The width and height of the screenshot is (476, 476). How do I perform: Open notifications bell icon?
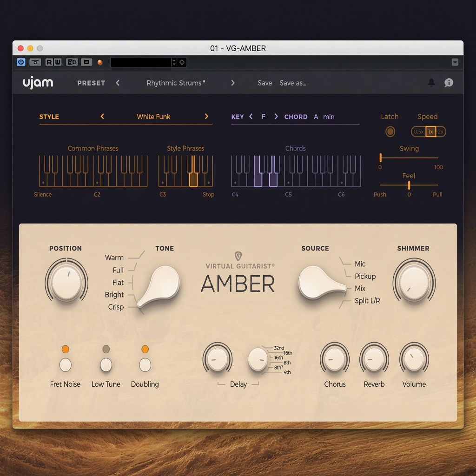click(431, 83)
